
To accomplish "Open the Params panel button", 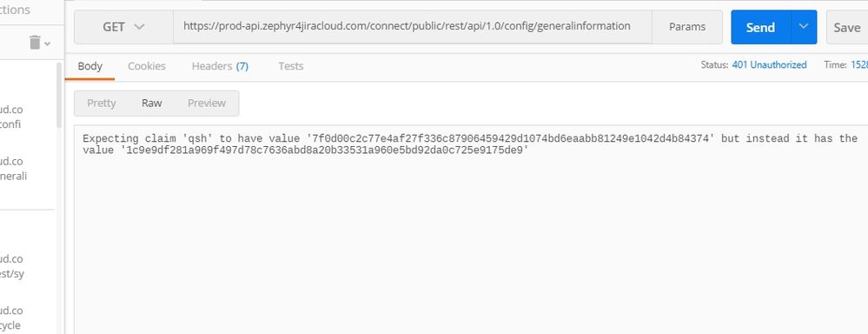I will click(687, 27).
